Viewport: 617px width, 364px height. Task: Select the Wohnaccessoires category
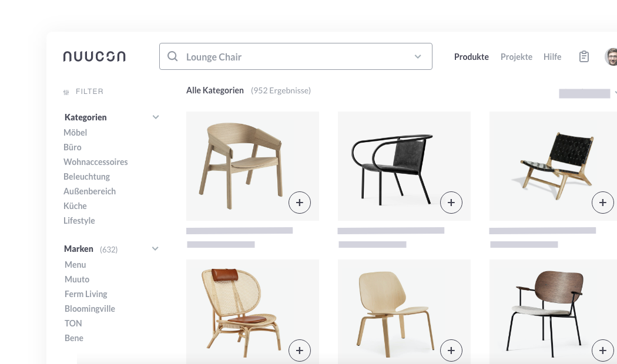click(x=96, y=162)
